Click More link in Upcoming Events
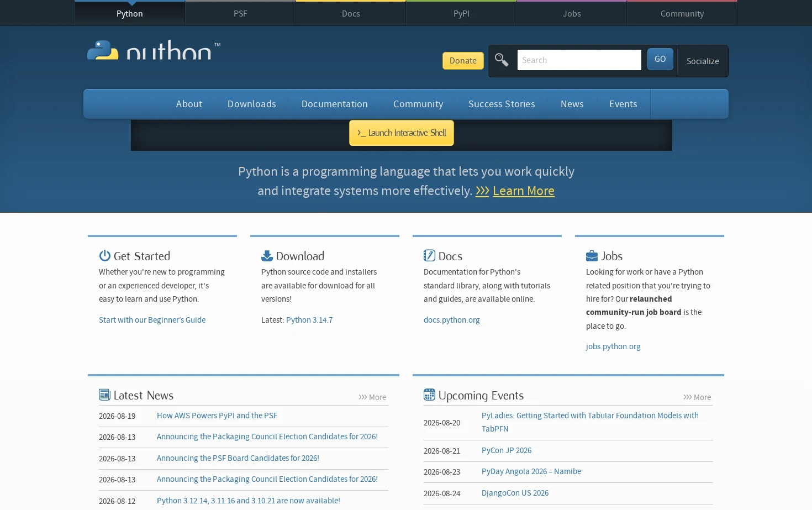The width and height of the screenshot is (812, 510). click(x=697, y=397)
